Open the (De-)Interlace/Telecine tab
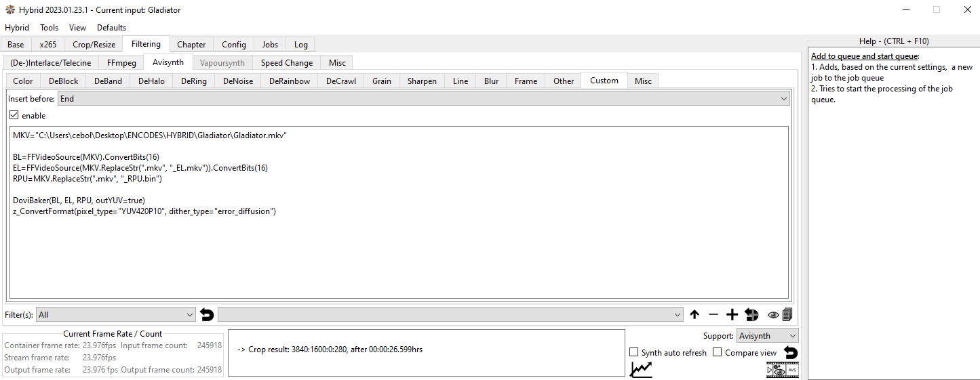This screenshot has width=980, height=380. pyautogui.click(x=51, y=63)
